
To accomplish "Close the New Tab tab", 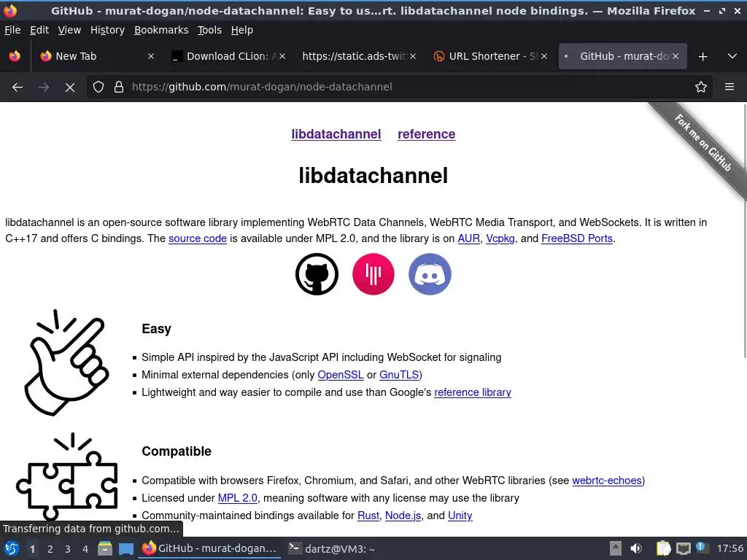I will [x=151, y=56].
